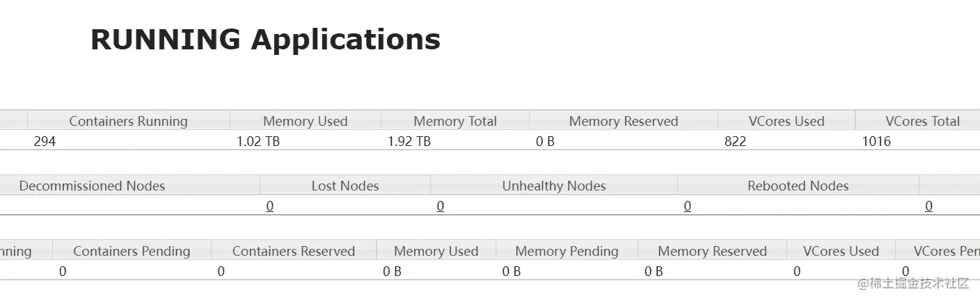Viewport: 980px width, 301px height.
Task: Select the 1.92 TB memory total value
Action: click(409, 142)
